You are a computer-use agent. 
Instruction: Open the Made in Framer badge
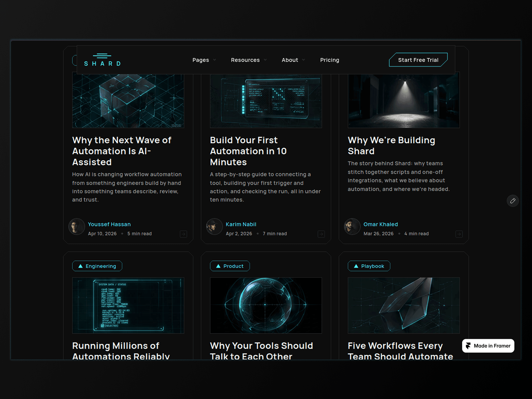pyautogui.click(x=488, y=346)
